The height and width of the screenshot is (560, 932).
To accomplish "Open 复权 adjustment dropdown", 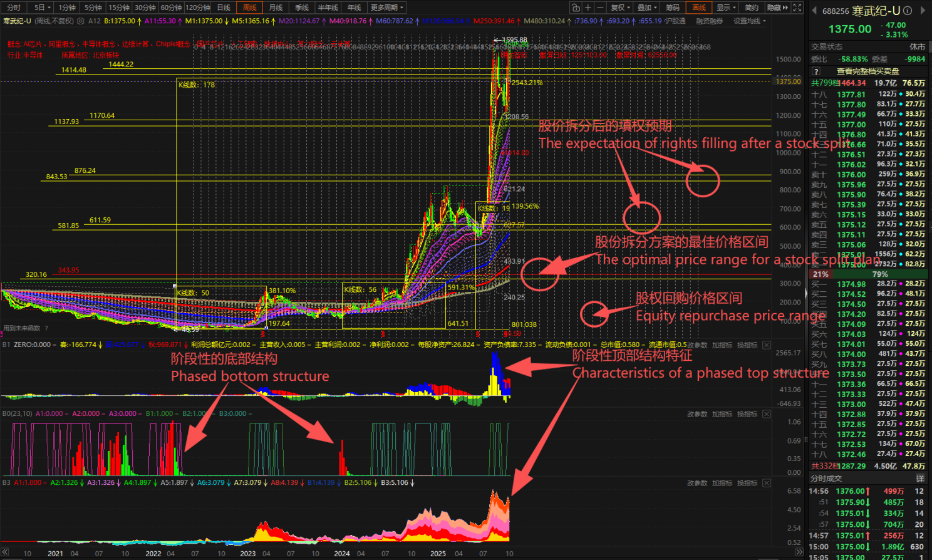I will (620, 8).
